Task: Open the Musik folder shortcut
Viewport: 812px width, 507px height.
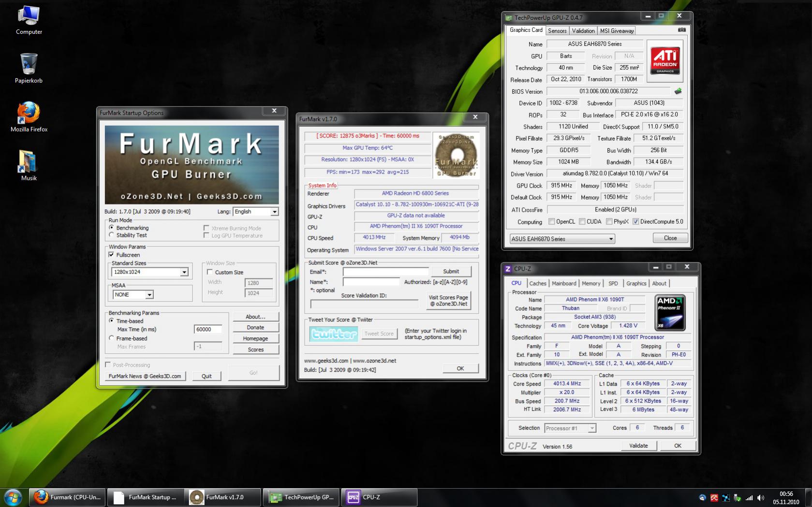Action: pos(29,166)
